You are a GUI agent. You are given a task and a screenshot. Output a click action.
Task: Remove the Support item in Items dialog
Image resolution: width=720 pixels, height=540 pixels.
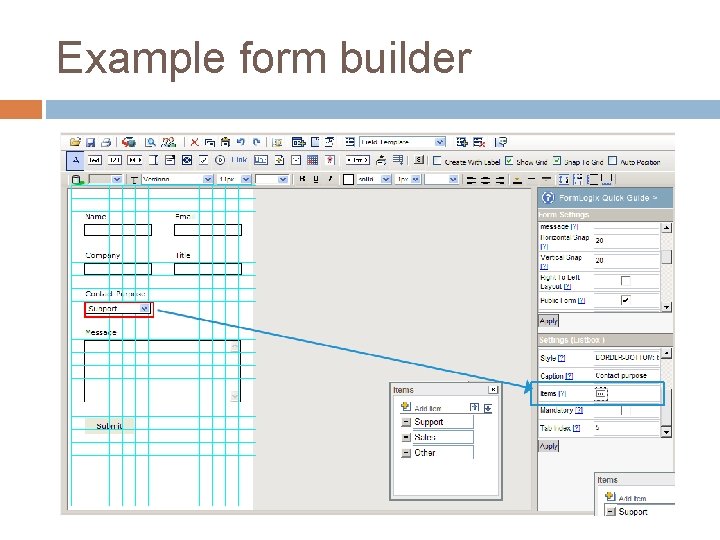[x=406, y=422]
